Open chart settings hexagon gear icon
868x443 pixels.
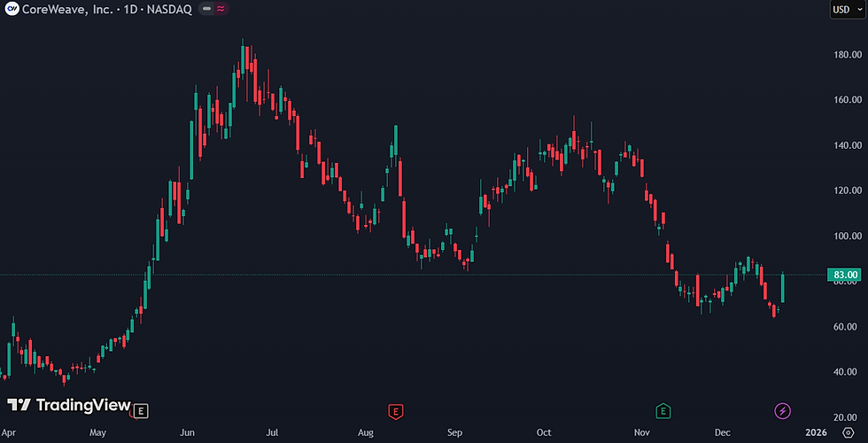(849, 432)
